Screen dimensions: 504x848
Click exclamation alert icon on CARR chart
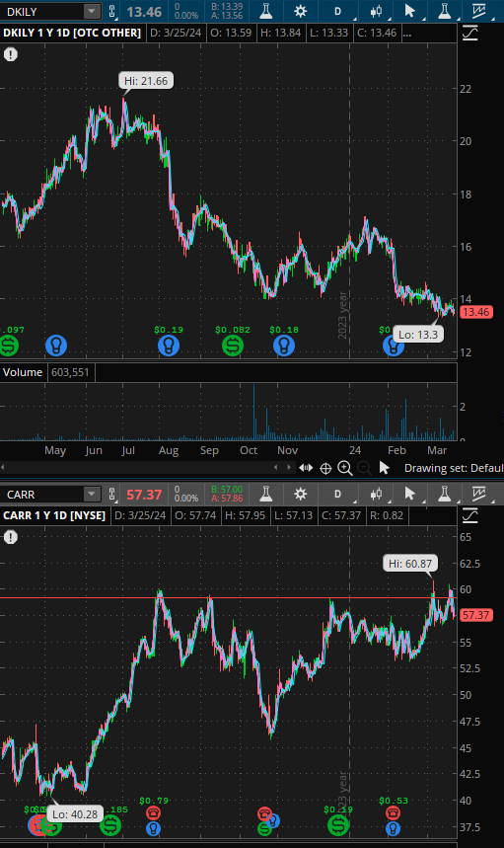(11, 537)
